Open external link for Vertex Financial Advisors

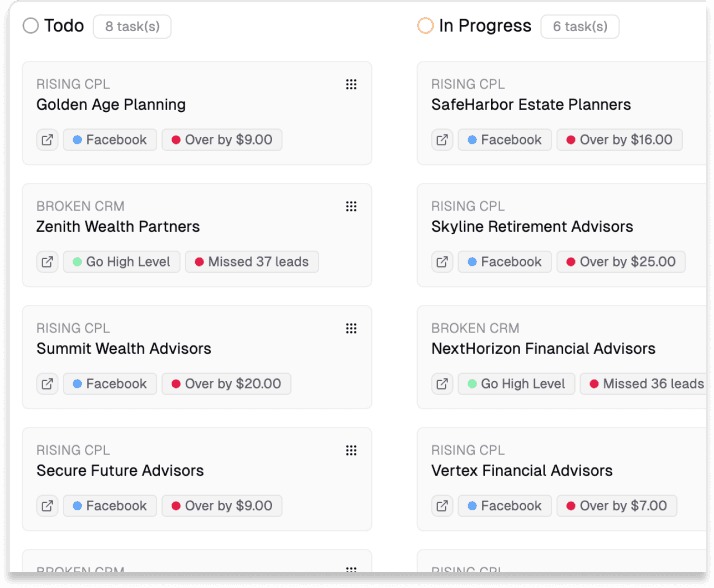(x=442, y=506)
